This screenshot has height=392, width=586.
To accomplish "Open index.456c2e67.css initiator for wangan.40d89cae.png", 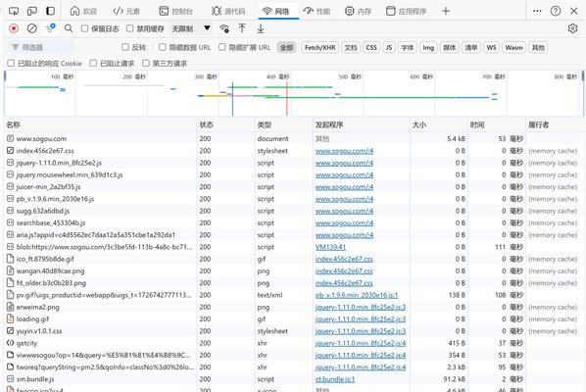I will coord(344,270).
